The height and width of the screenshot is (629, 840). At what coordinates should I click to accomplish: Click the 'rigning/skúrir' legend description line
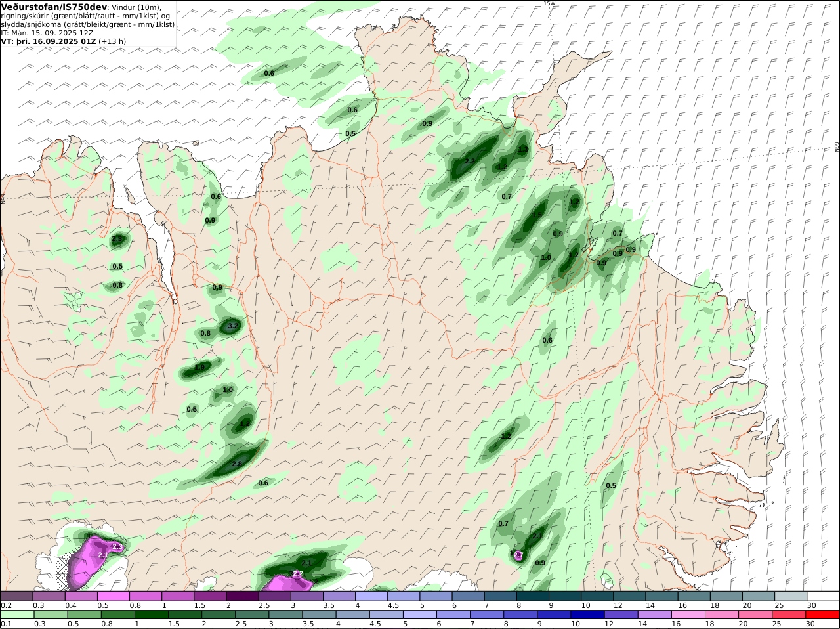[85, 16]
